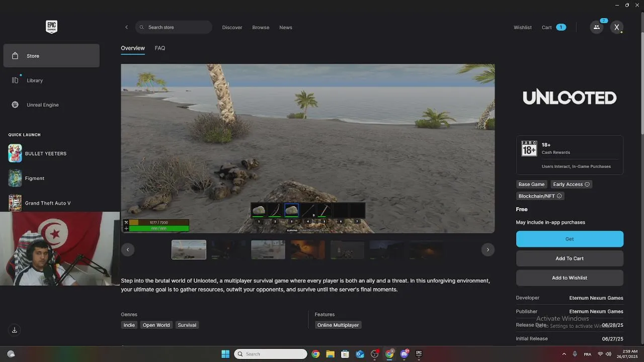Click the FRA language indicator
This screenshot has width=644, height=362.
pyautogui.click(x=588, y=354)
